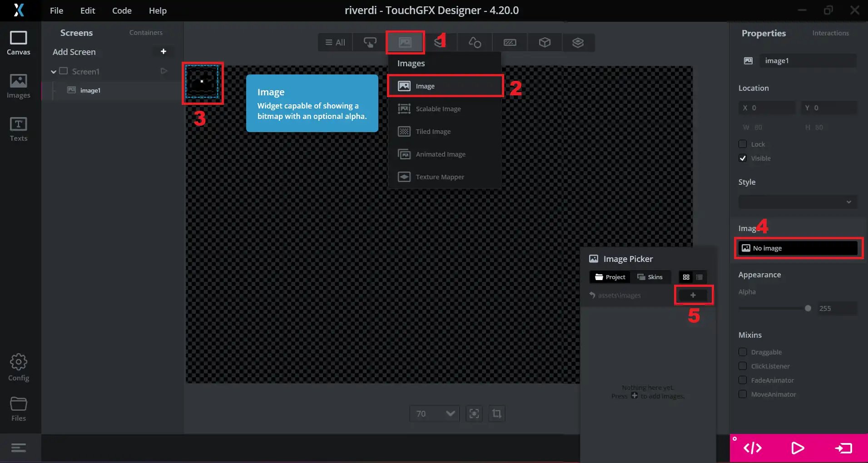Viewport: 868px width, 463px height.
Task: Select the 3D box widget category icon
Action: click(545, 42)
